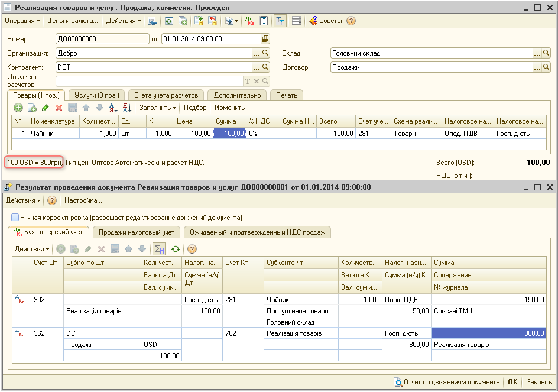The image size is (558, 392).
Task: Open the Действия menu in the document toolbar
Action: tap(124, 21)
